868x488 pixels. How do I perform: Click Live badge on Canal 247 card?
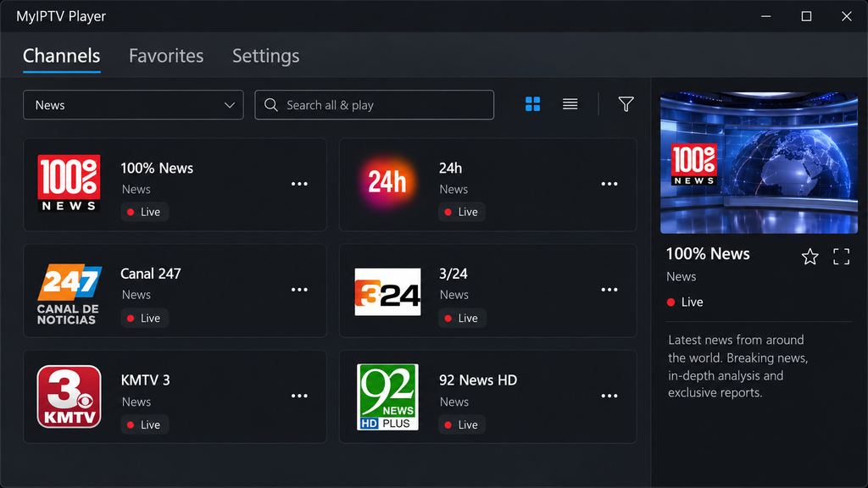tap(144, 319)
